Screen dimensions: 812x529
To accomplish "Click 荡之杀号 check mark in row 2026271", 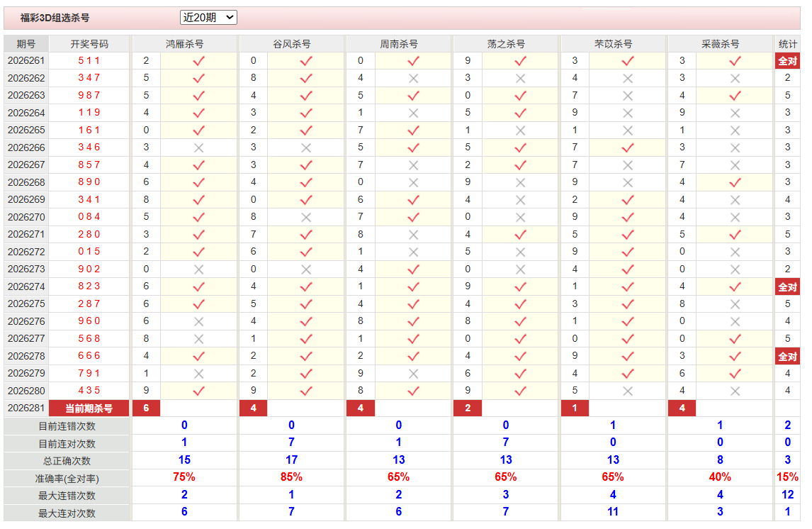I will [x=521, y=235].
